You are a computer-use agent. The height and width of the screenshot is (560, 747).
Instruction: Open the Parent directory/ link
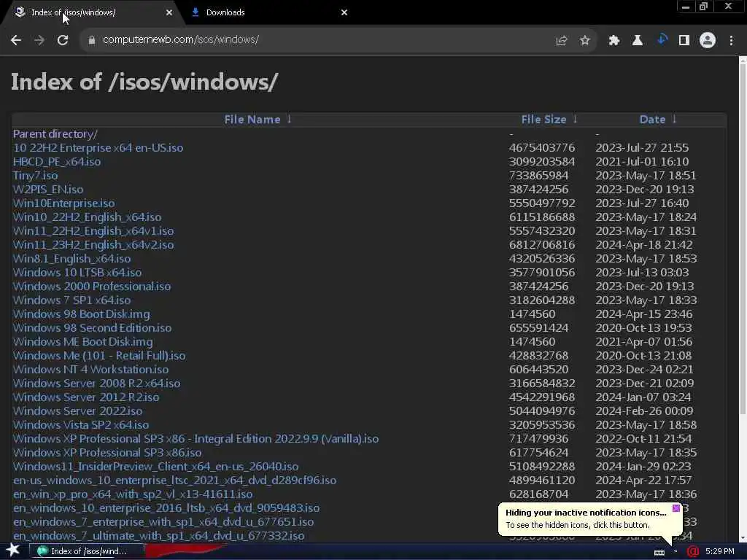55,134
